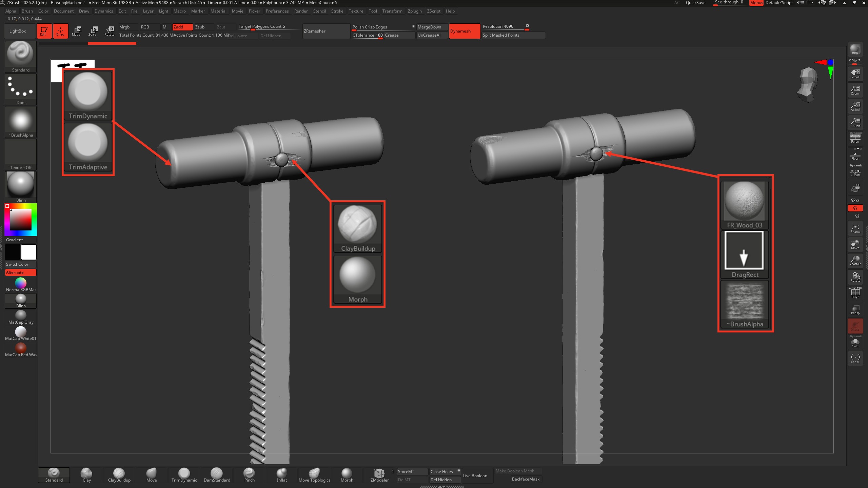868x488 pixels.
Task: Toggle Mrgb mode
Action: click(x=128, y=27)
